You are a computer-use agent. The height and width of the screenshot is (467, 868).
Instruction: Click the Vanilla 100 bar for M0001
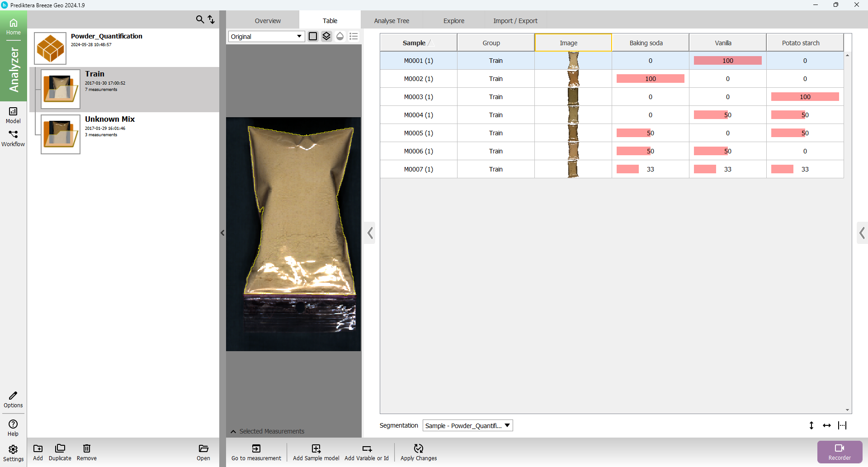coord(727,61)
